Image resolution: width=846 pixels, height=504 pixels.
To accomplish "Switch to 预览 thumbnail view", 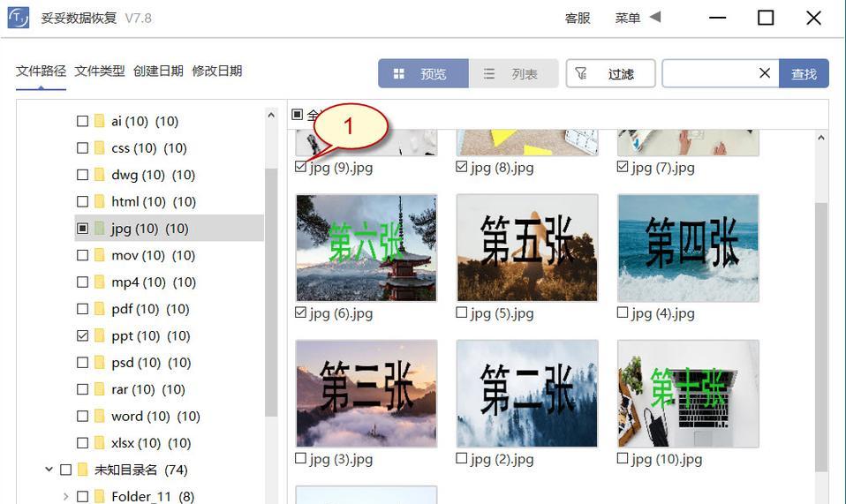I will 424,73.
